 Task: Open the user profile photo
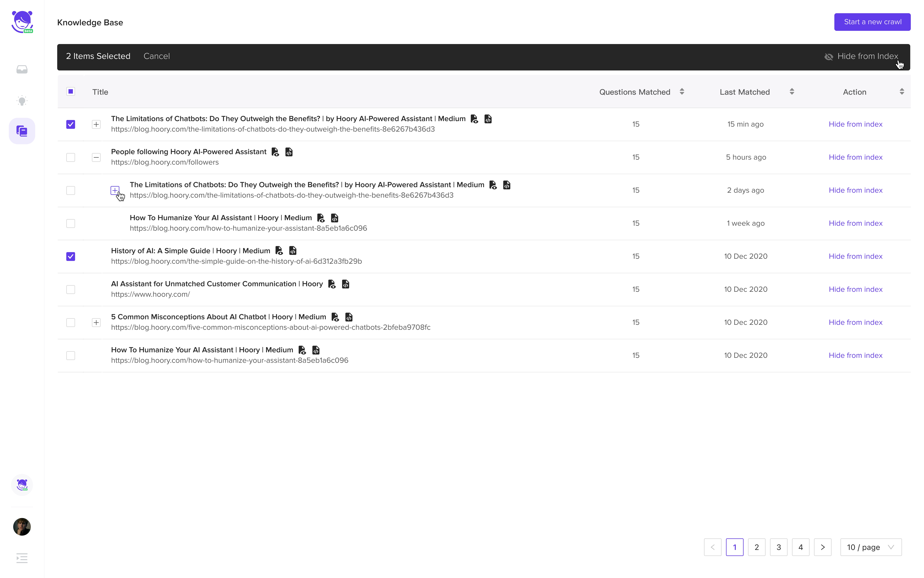tap(22, 527)
